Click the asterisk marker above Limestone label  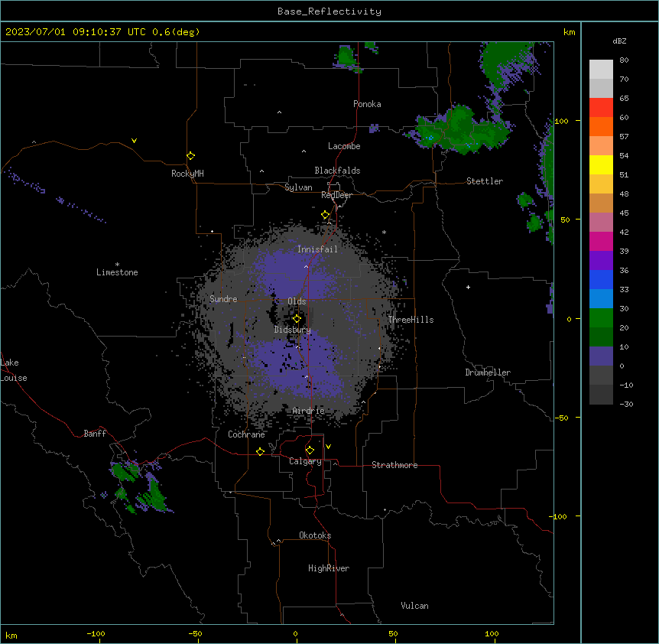pyautogui.click(x=117, y=265)
